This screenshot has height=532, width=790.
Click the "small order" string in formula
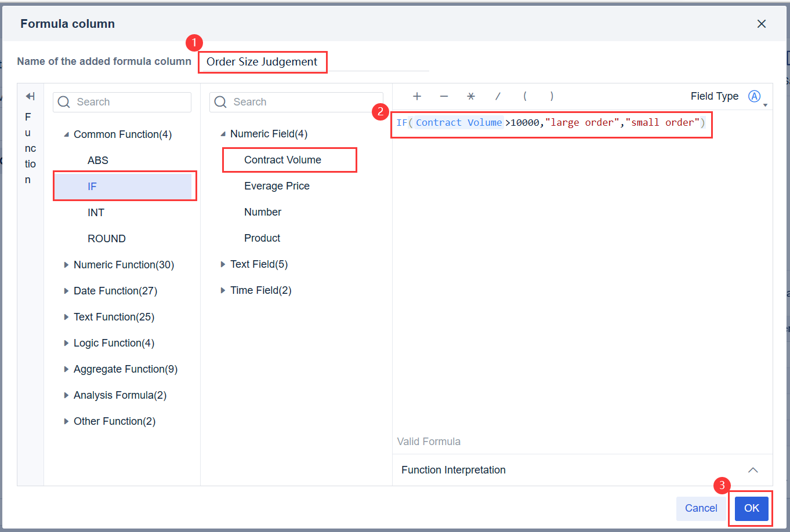pyautogui.click(x=662, y=122)
